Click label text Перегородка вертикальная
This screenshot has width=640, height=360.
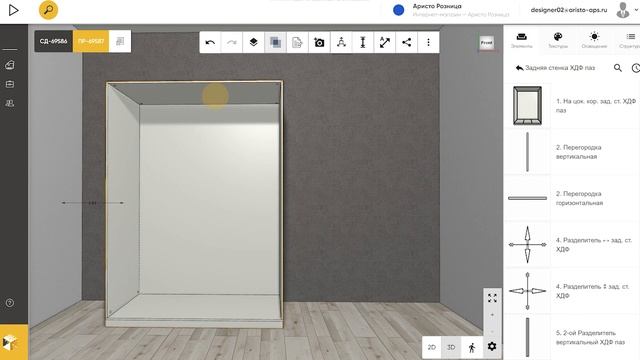point(578,152)
